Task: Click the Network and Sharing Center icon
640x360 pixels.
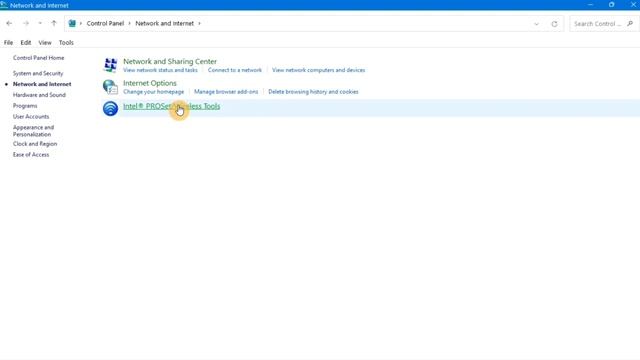Action: pos(110,65)
